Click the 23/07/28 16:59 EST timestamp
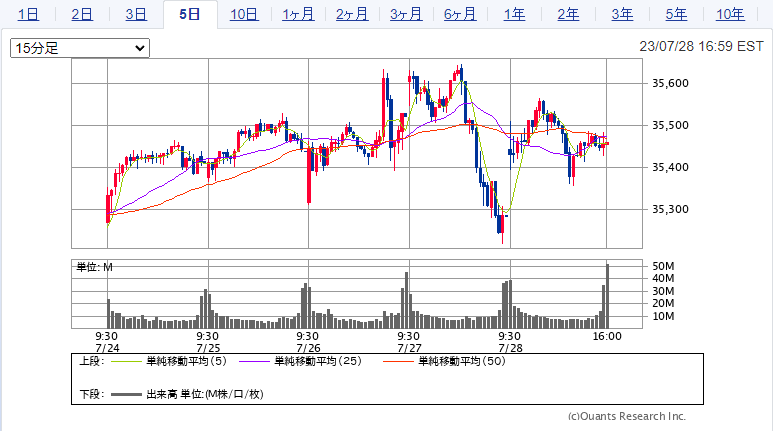This screenshot has height=431, width=773. [x=702, y=46]
